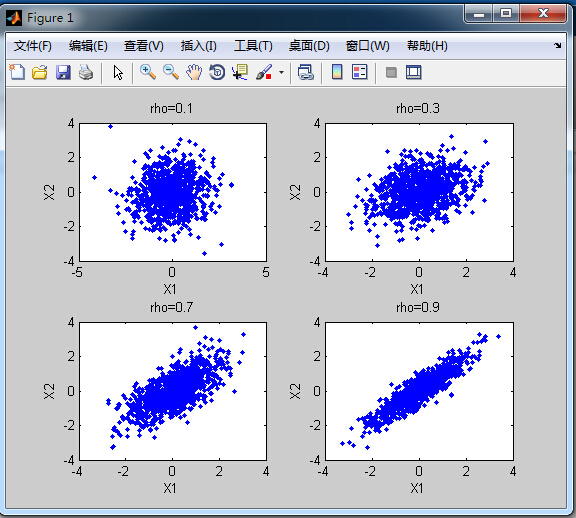Screen dimensions: 576x518
Task: Insert a legend using the toolbar icon
Action: point(359,72)
